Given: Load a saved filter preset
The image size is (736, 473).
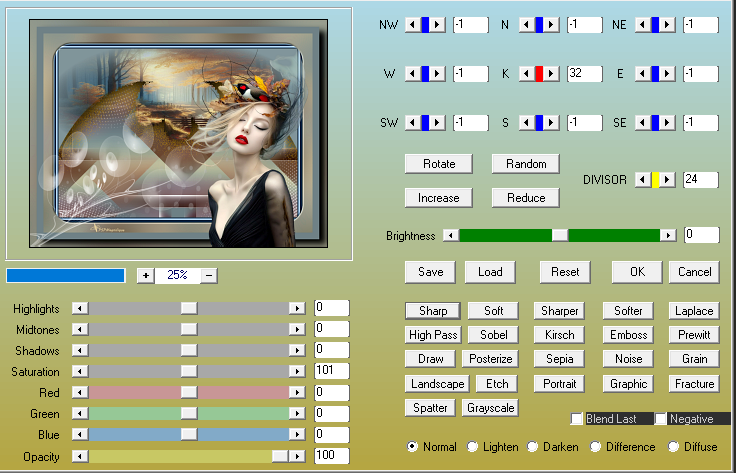Looking at the screenshot, I should (x=490, y=272).
